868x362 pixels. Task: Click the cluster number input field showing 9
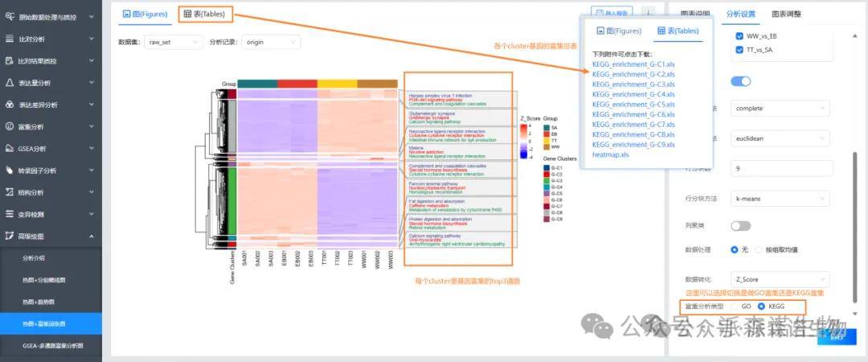[779, 168]
